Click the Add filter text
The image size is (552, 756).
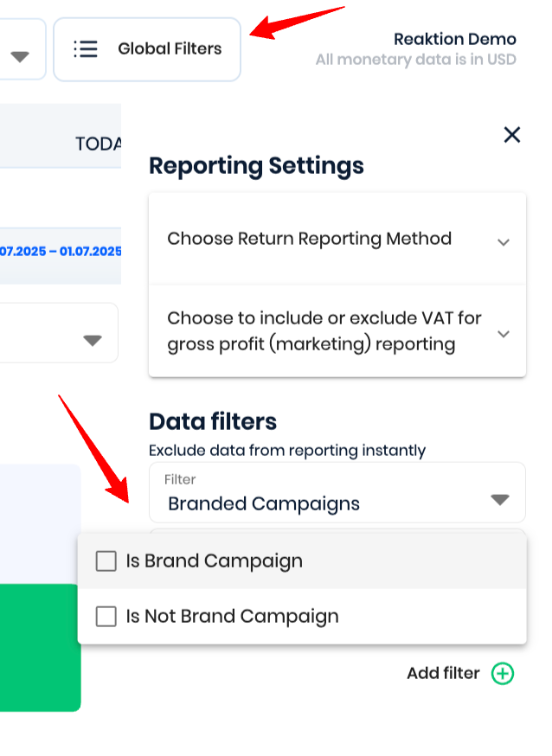[x=443, y=673]
